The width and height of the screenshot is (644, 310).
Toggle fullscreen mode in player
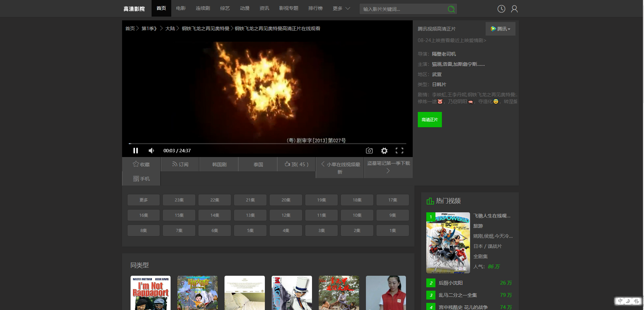399,151
